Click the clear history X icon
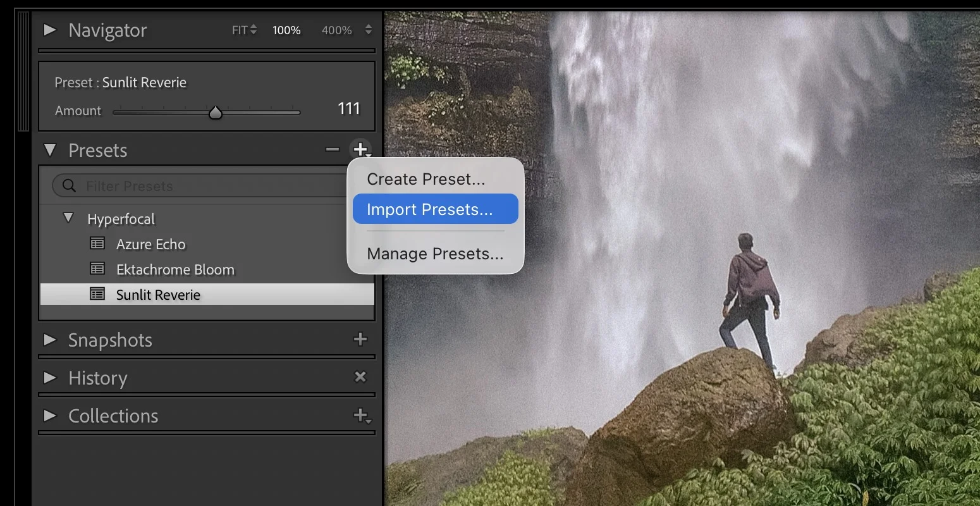 coord(360,377)
